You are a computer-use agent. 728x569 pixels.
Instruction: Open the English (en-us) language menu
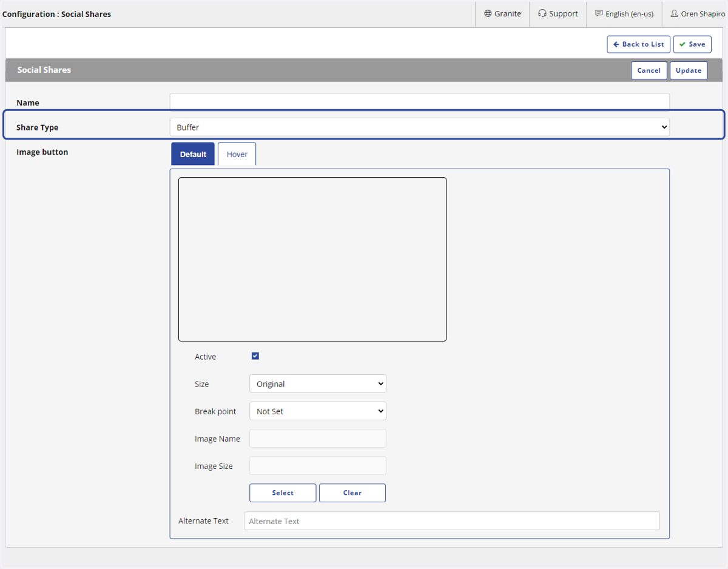(624, 13)
